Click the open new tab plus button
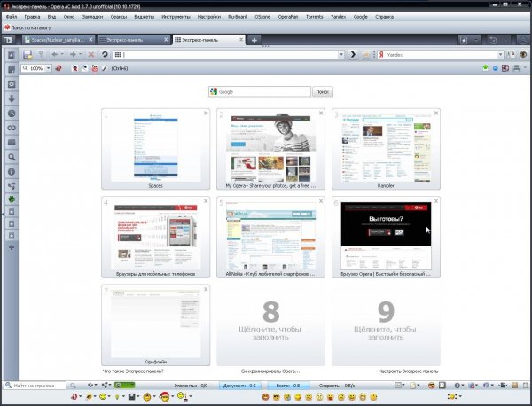This screenshot has width=532, height=406. coord(254,40)
